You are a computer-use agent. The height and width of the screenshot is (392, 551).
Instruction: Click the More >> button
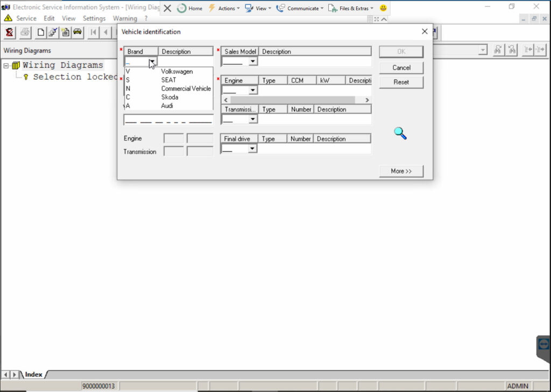pyautogui.click(x=401, y=171)
